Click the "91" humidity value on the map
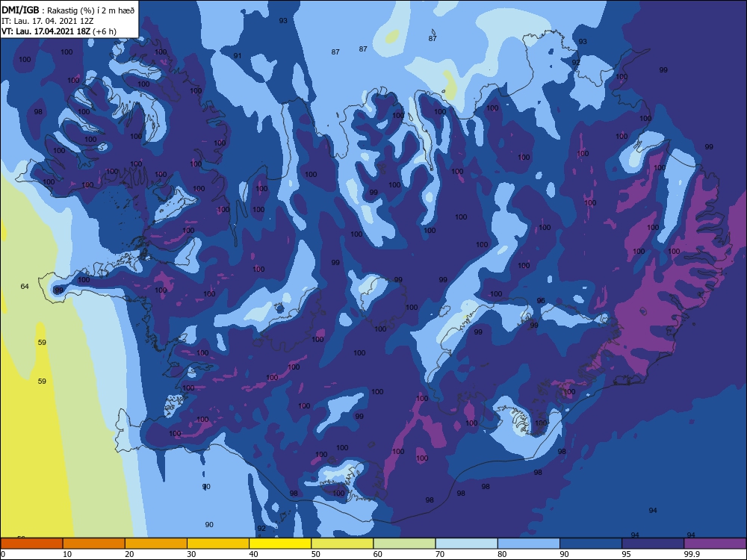The width and height of the screenshot is (747, 560). coord(238,56)
